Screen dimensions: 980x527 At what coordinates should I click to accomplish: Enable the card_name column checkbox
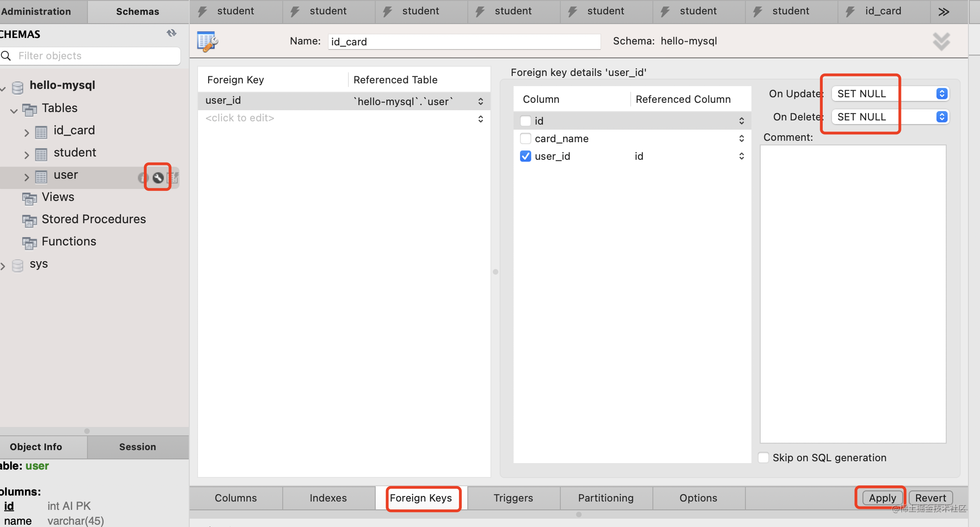pyautogui.click(x=526, y=138)
